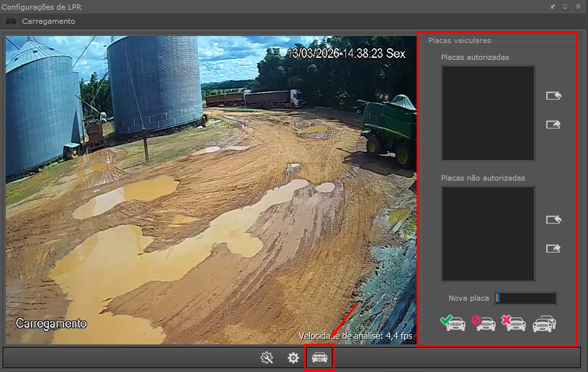This screenshot has height=372, width=588.
Task: Click the Carregamento header label
Action: pyautogui.click(x=48, y=21)
